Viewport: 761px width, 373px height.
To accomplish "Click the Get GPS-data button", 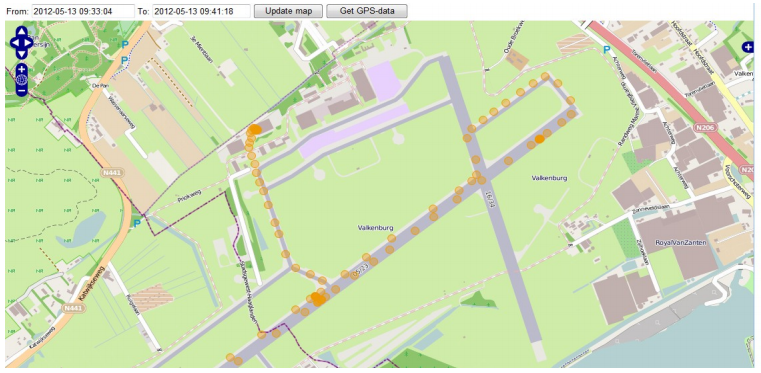I will point(366,11).
